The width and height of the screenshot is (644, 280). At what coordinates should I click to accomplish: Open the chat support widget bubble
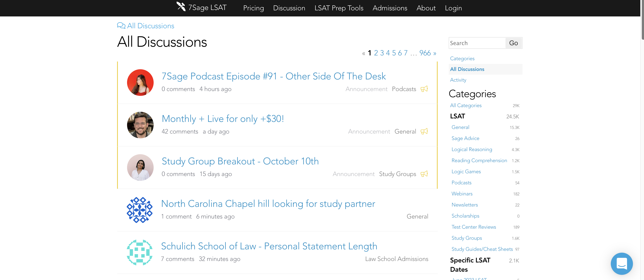(622, 264)
